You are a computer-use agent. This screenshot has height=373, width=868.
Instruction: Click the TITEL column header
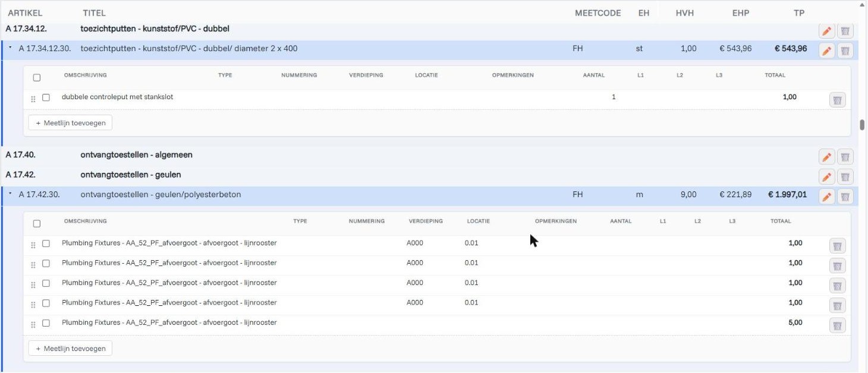(x=93, y=13)
